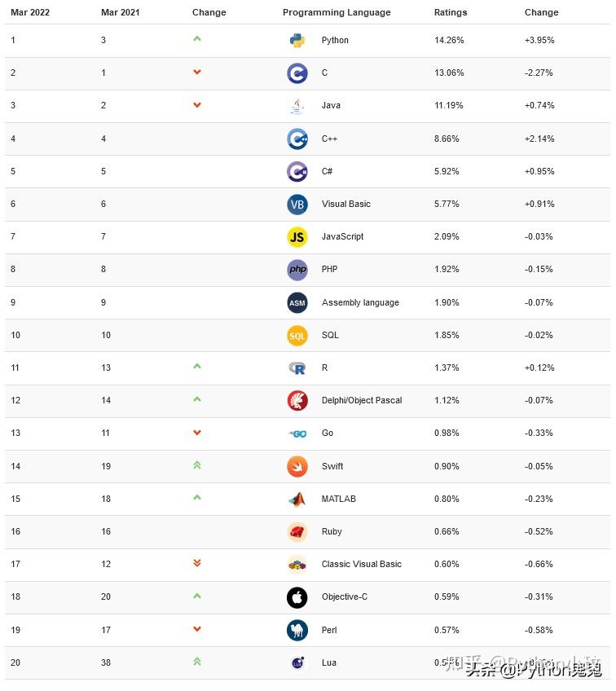Select the Swift bird icon
Viewport: 616px width, 691px height.
click(x=297, y=466)
